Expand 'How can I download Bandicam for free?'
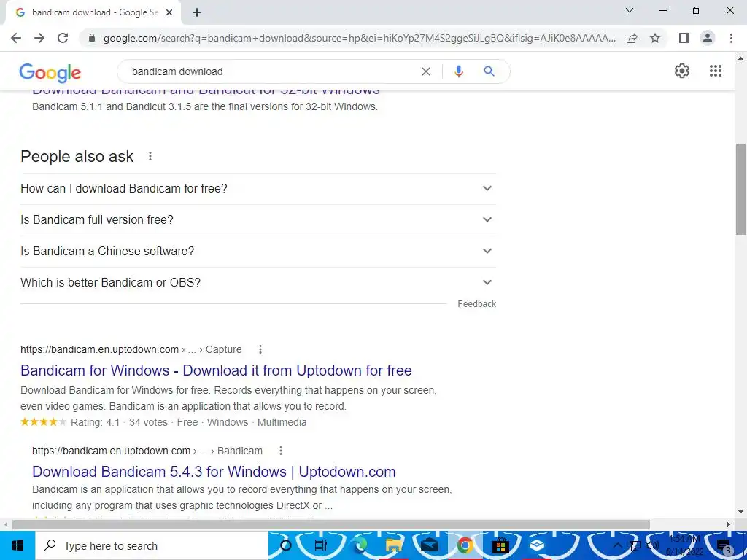 point(258,189)
